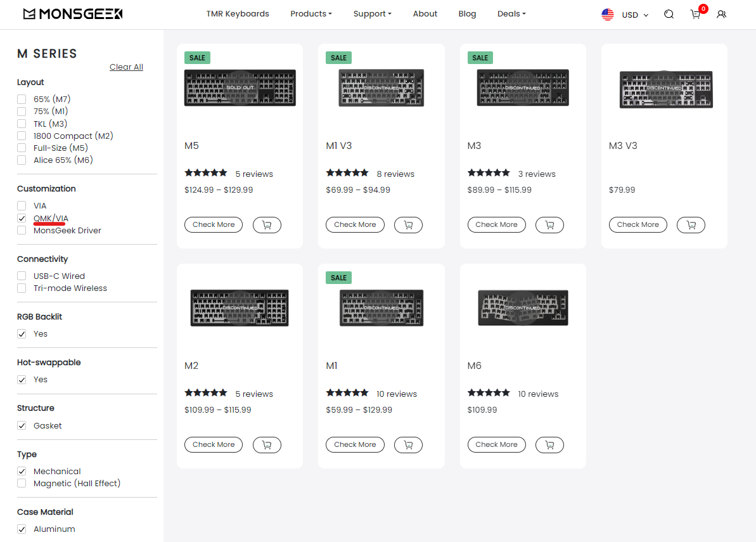Enable the 65% (M7) layout filter

coord(22,100)
